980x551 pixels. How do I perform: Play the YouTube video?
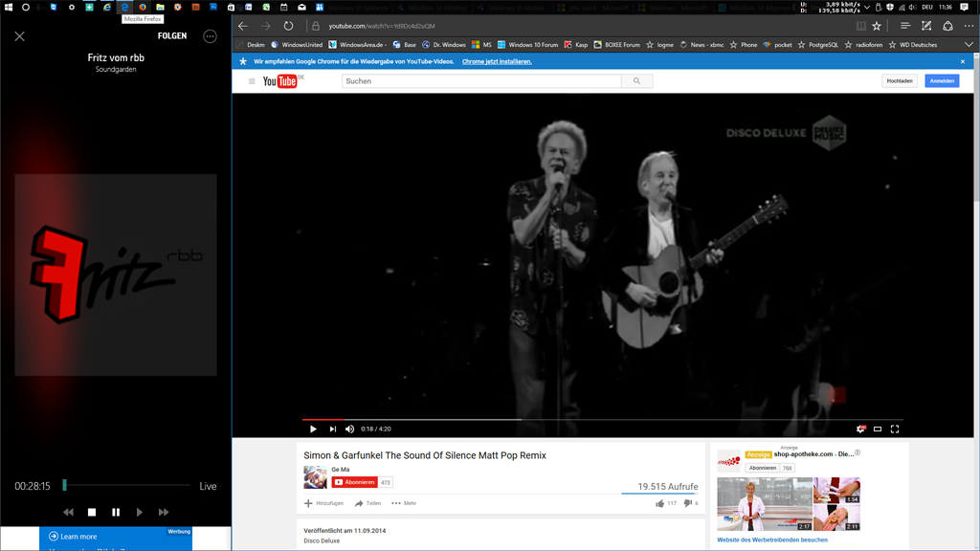[313, 430]
